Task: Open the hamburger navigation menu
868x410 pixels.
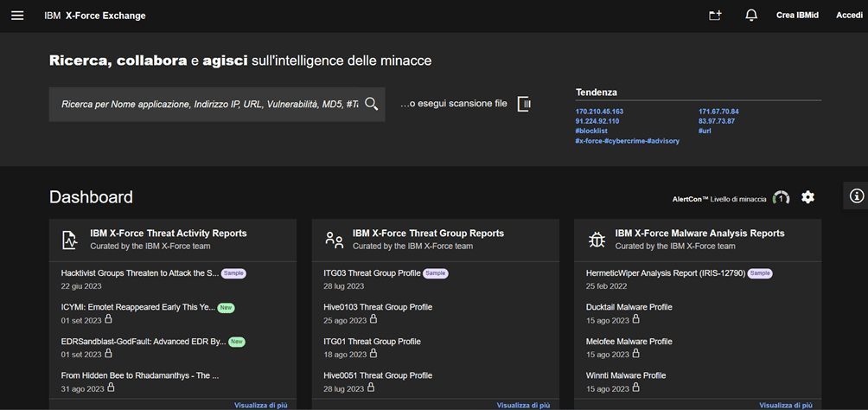Action: point(17,16)
